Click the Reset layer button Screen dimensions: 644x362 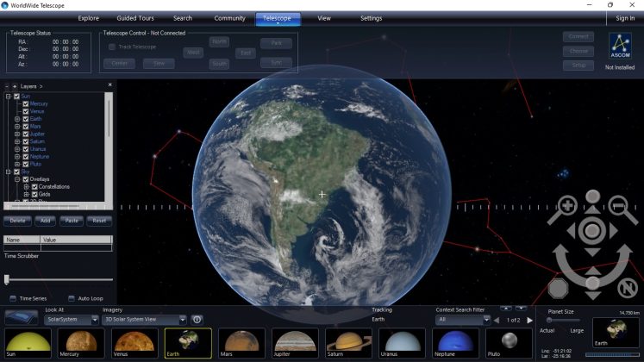pyautogui.click(x=99, y=221)
